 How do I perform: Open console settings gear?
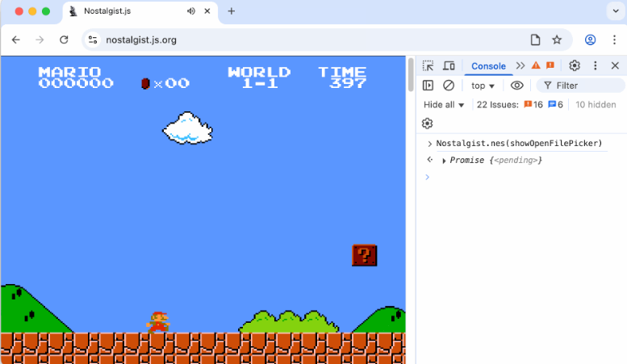coord(427,123)
